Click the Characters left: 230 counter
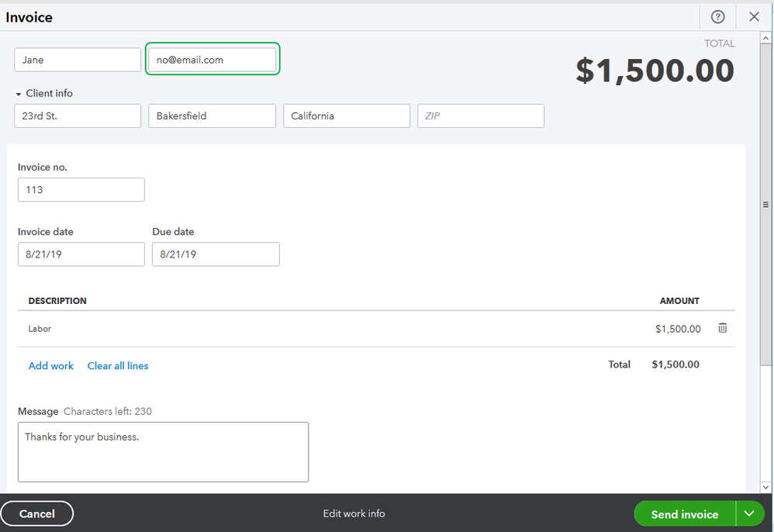The image size is (774, 532). click(108, 411)
